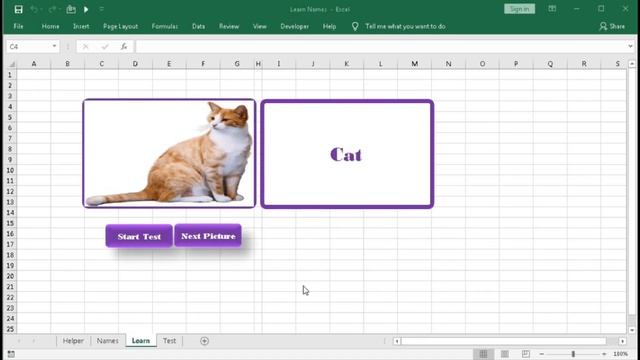Click the Start Test button
The height and width of the screenshot is (360, 640).
click(139, 236)
